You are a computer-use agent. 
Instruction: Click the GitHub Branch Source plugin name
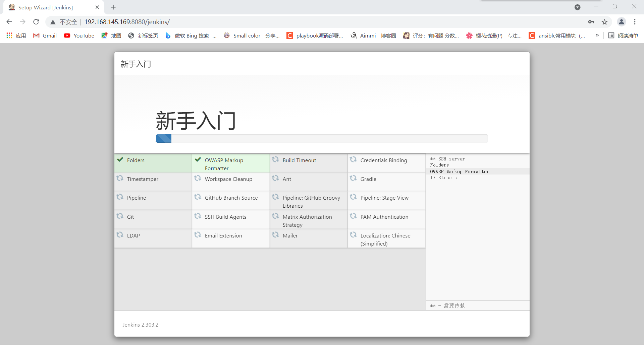231,198
